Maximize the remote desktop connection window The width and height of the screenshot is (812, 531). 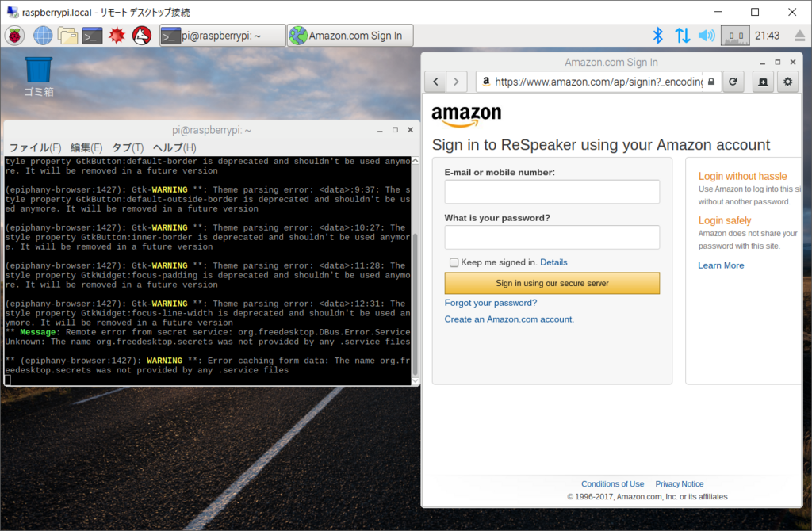click(x=755, y=12)
